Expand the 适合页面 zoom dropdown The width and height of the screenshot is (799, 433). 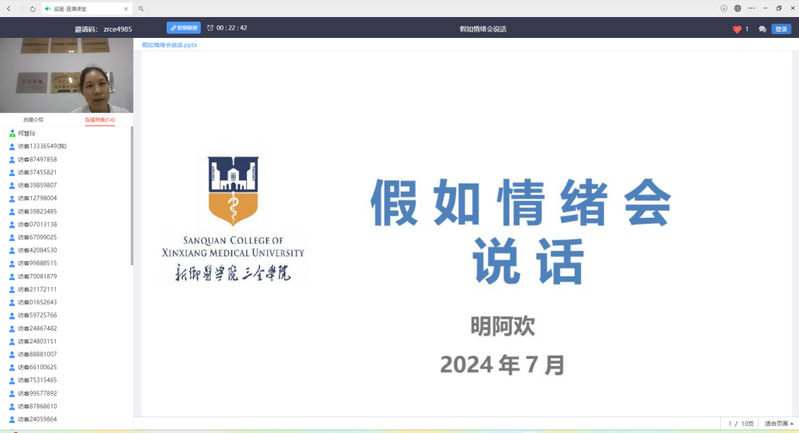[777, 423]
